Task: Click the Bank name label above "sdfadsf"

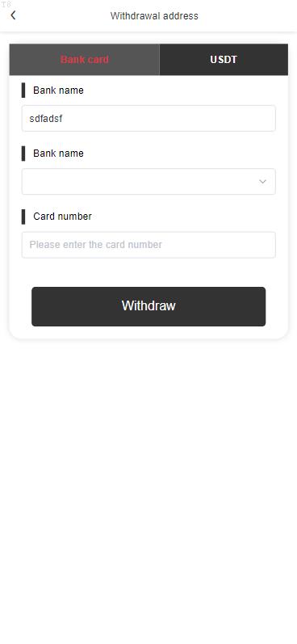Action: click(x=58, y=90)
